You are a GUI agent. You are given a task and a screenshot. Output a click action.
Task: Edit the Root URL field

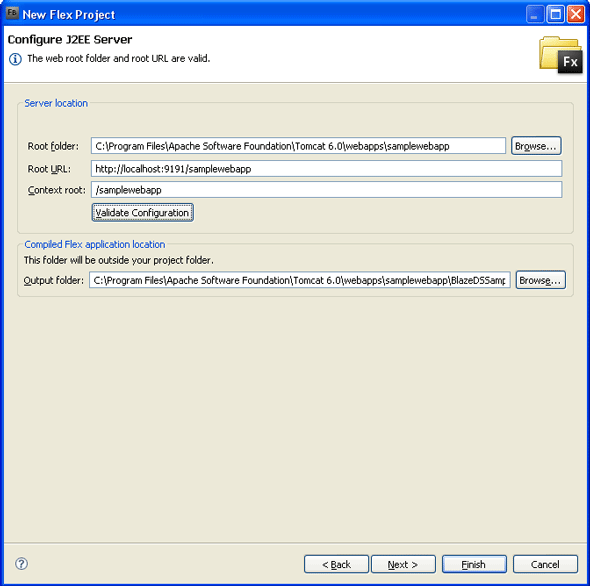pos(326,169)
